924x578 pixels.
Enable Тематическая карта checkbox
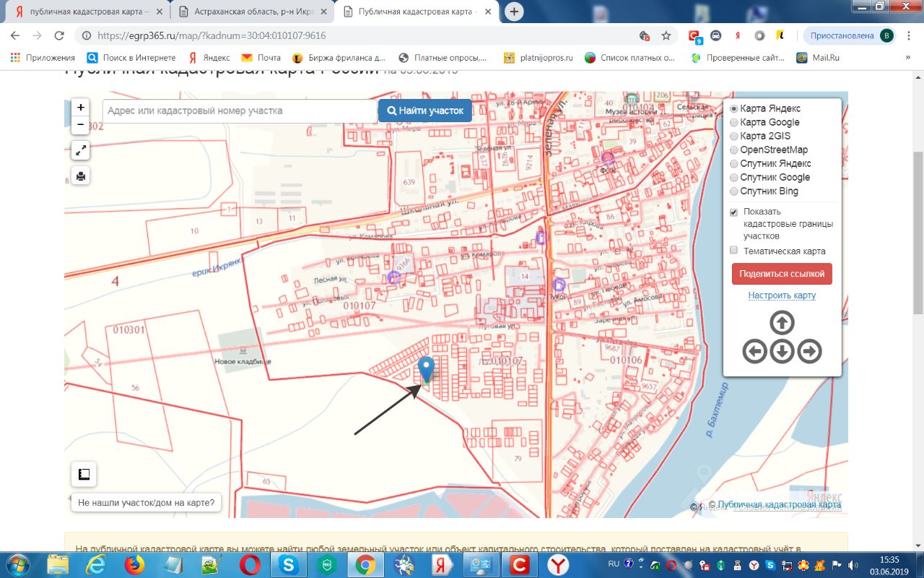[x=734, y=251]
